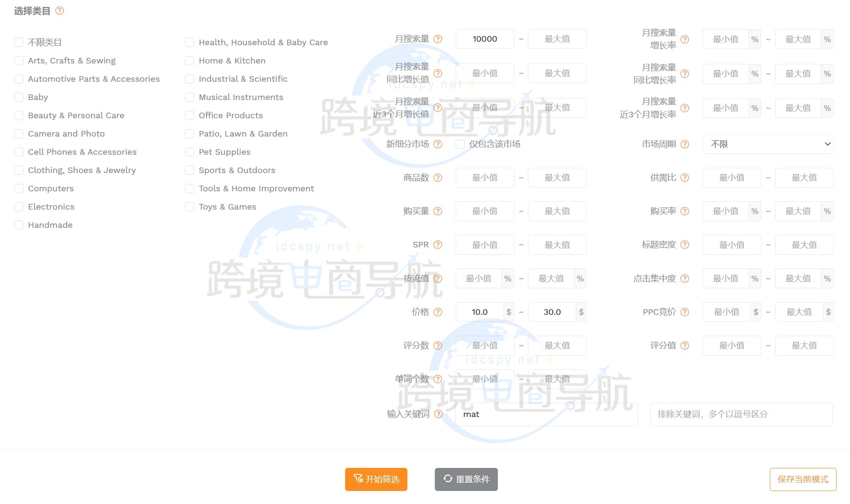The image size is (850, 504).
Task: Select the Toys & Games checkbox
Action: pos(190,207)
